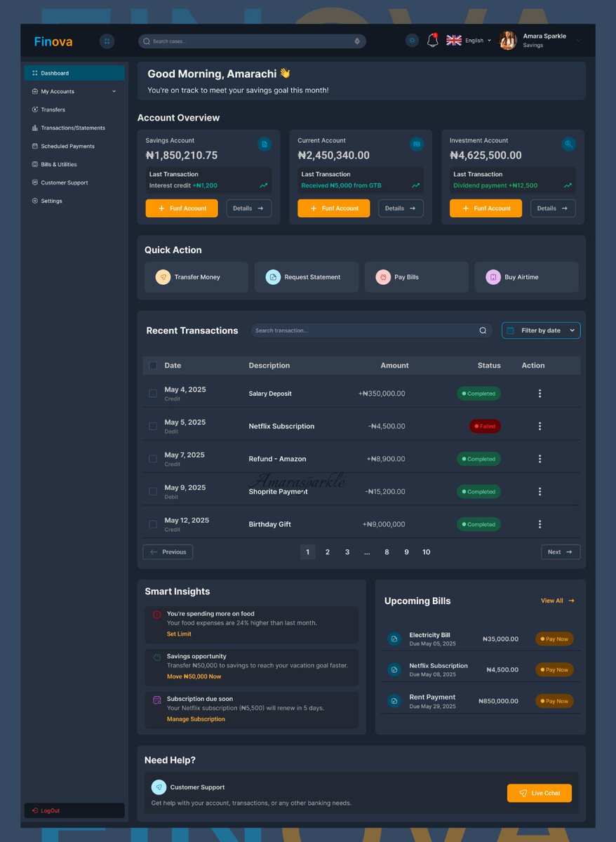Open the notifications bell

(433, 41)
